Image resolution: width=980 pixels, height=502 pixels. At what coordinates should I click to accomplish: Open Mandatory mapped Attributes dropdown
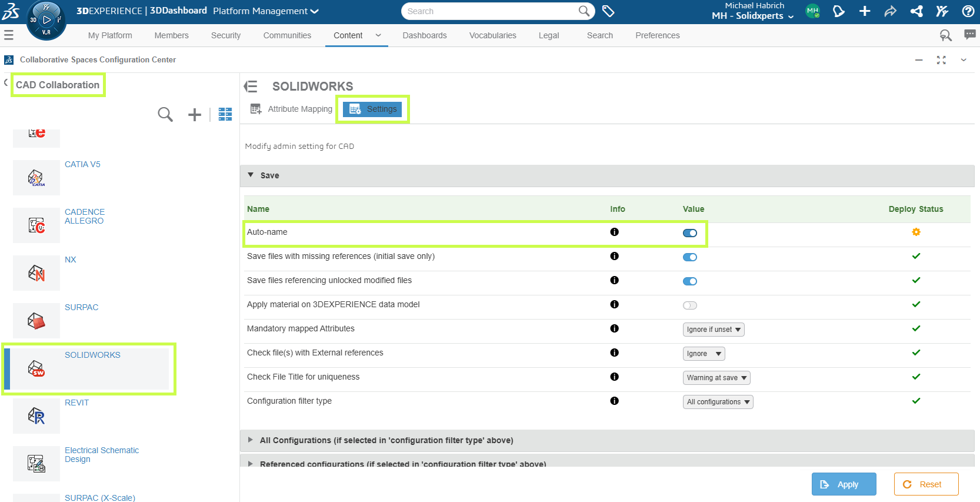point(713,330)
